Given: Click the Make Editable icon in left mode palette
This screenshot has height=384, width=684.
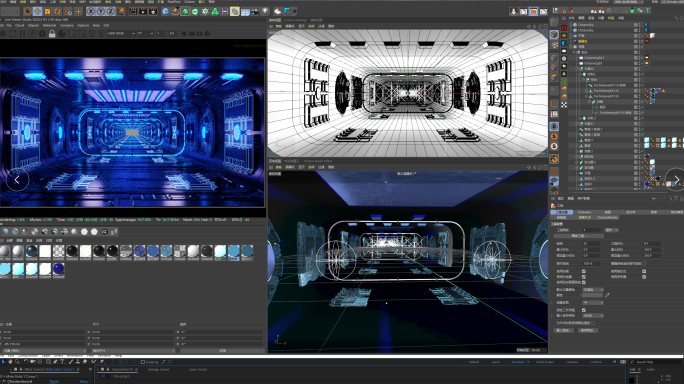Looking at the screenshot, I should tap(554, 22).
